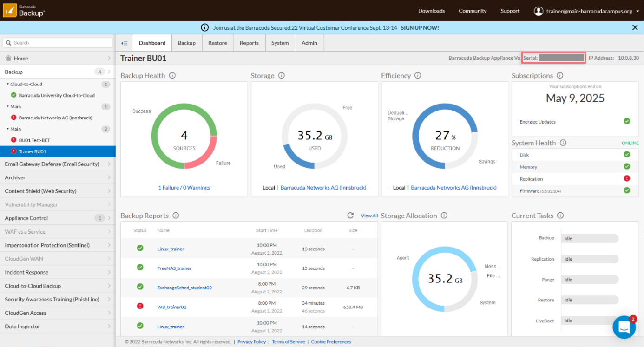Close the conference announcement banner
This screenshot has width=644, height=347.
click(x=635, y=27)
